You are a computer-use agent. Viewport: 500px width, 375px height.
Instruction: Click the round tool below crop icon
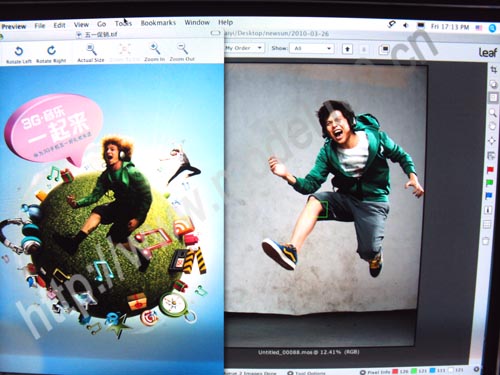(x=494, y=84)
